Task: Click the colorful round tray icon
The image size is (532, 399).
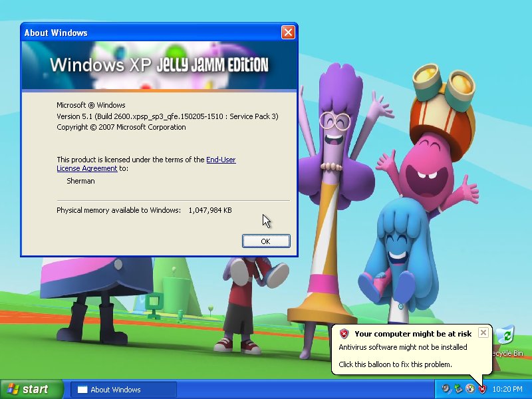Action: coord(470,389)
